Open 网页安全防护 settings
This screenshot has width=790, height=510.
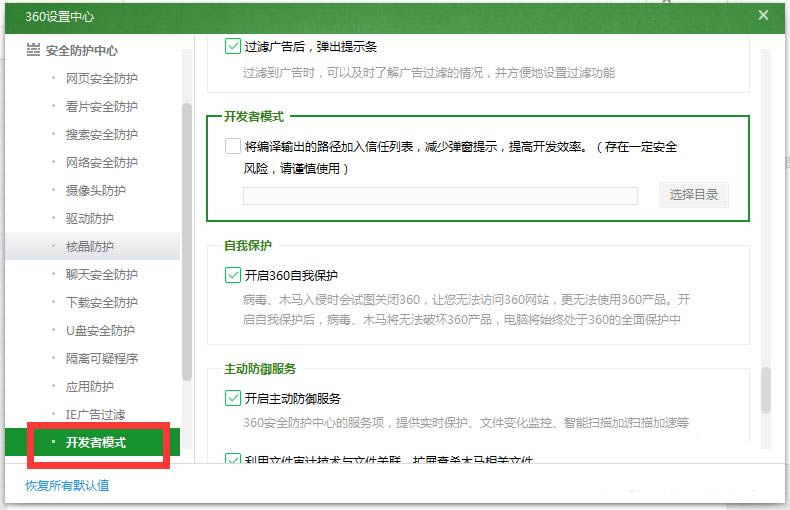pos(101,78)
